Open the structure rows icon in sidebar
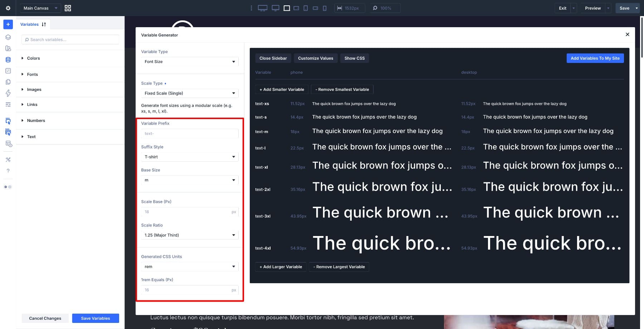The image size is (644, 329). click(8, 104)
